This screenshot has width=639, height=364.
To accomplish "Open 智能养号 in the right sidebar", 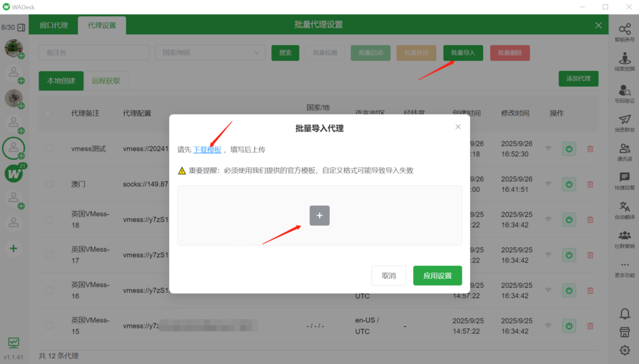I will [624, 31].
